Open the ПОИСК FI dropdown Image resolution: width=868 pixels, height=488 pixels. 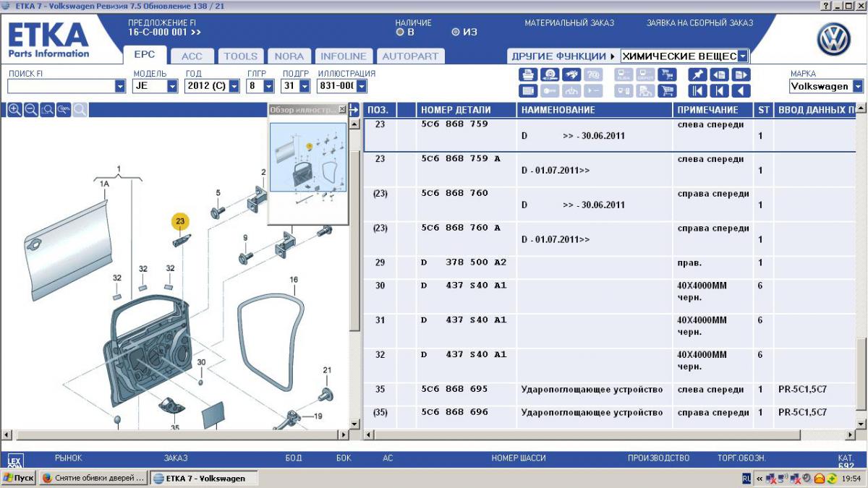(x=120, y=86)
